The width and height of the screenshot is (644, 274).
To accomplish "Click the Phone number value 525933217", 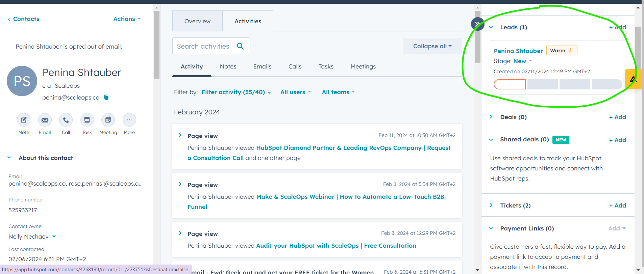I will 23,210.
